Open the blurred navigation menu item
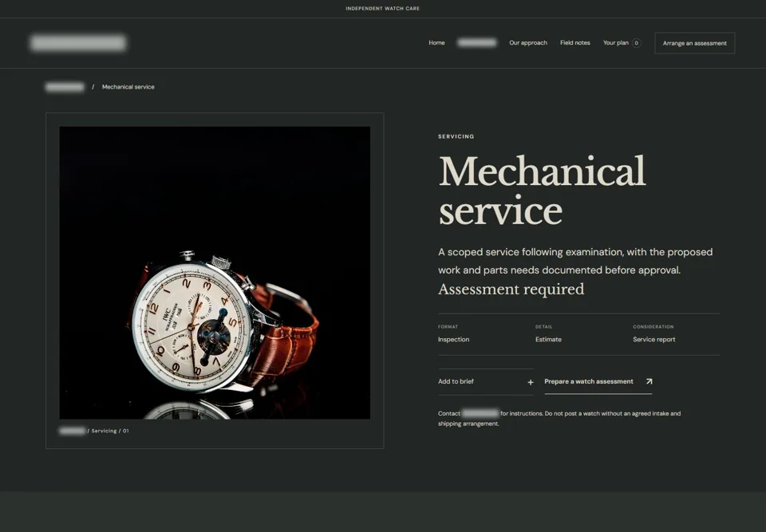The width and height of the screenshot is (766, 532). pos(477,43)
